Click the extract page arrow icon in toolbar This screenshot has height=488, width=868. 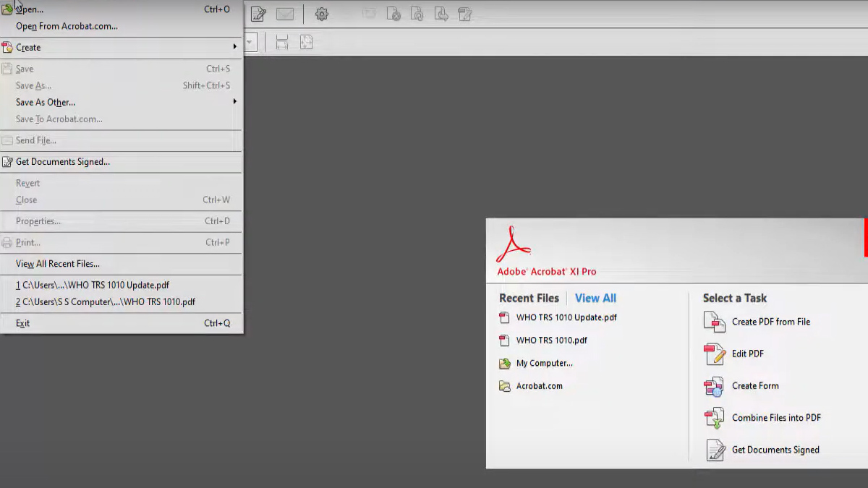click(x=441, y=14)
